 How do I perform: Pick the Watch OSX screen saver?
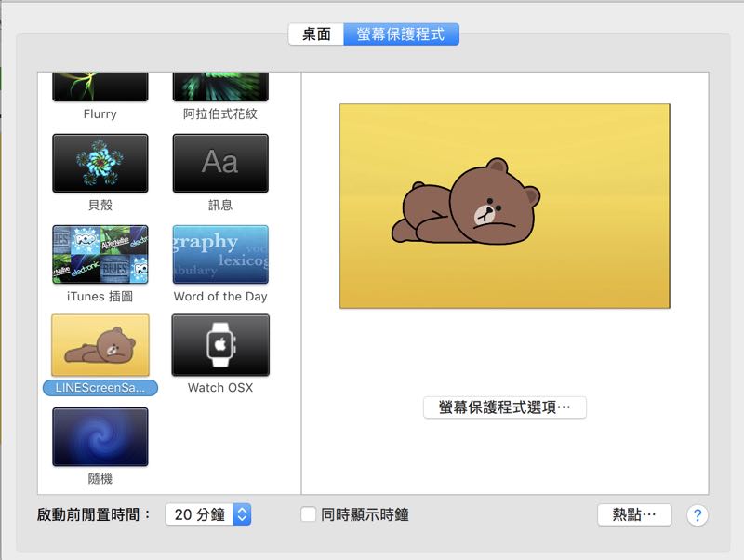pyautogui.click(x=220, y=345)
